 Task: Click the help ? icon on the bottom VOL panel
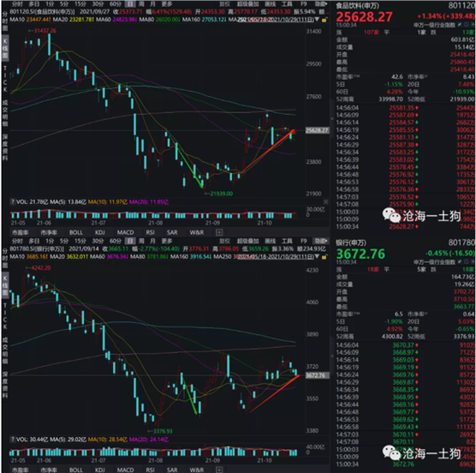point(13,440)
